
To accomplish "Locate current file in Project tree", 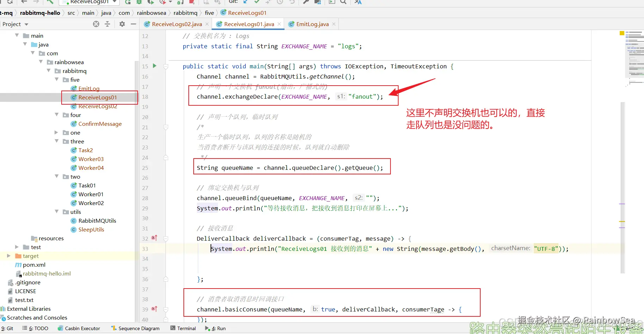I will 96,24.
